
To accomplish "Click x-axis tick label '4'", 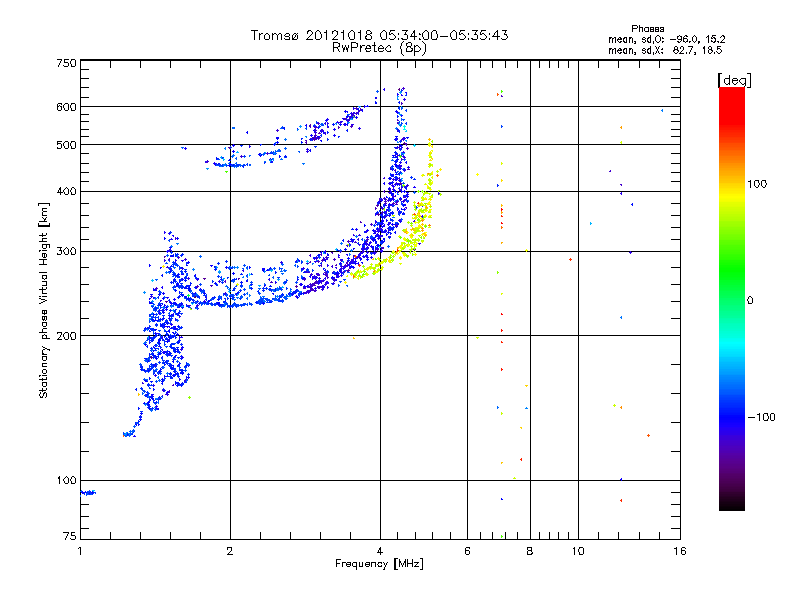I will [380, 551].
